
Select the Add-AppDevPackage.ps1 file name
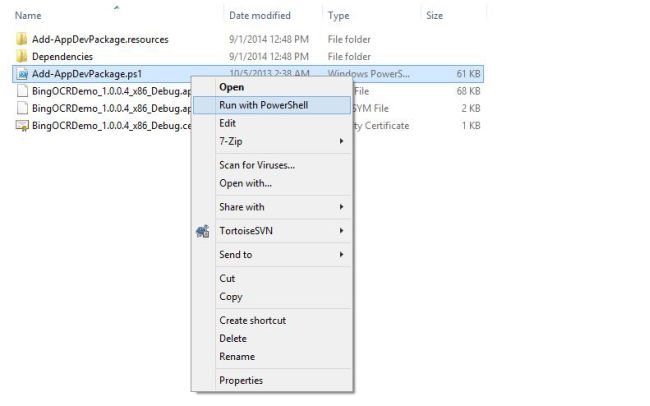(87, 74)
